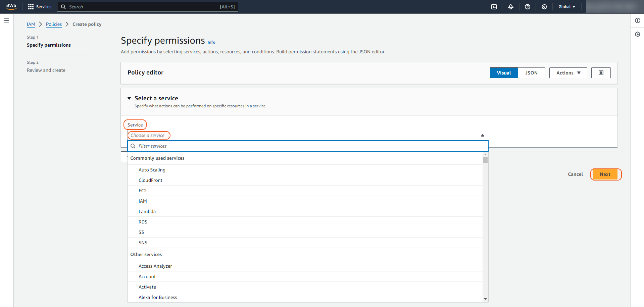
Task: Open the help question mark icon
Action: point(528,7)
